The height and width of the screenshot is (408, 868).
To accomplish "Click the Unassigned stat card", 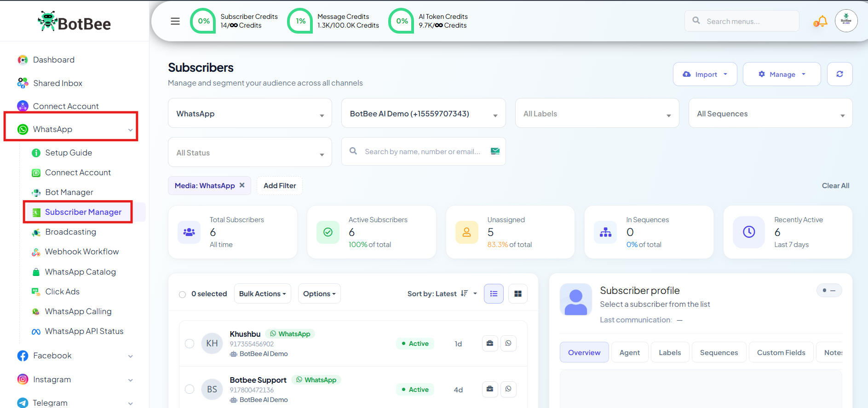I will coord(510,232).
